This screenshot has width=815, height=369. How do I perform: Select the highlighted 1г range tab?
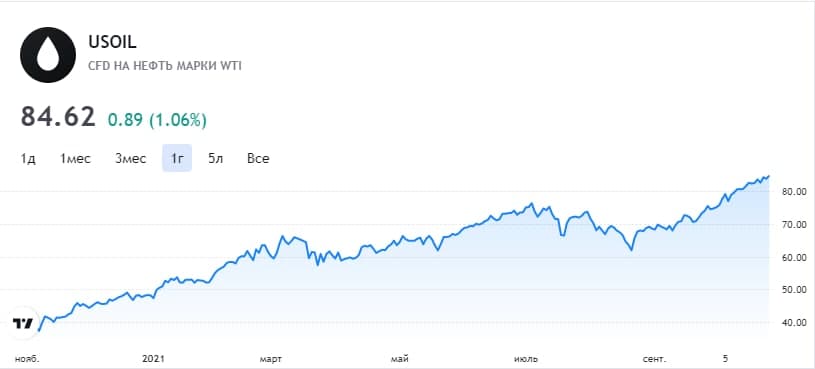pyautogui.click(x=177, y=159)
